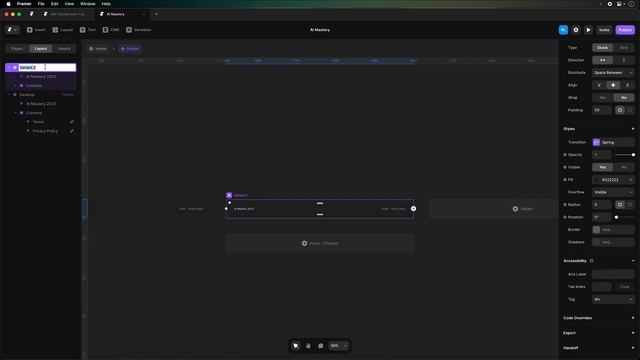Open site settings gear icon
The height and width of the screenshot is (360, 640).
click(576, 30)
